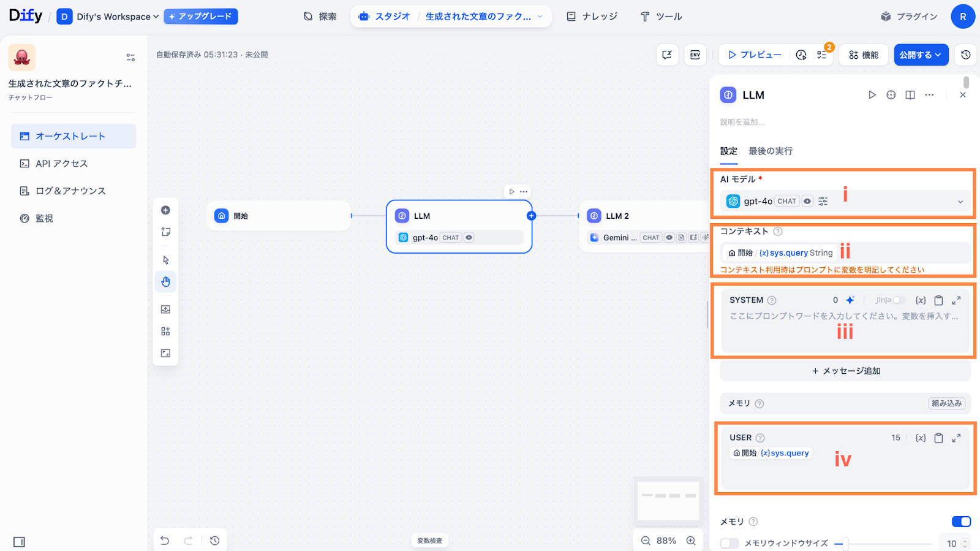Select the hand pan tool

(165, 282)
